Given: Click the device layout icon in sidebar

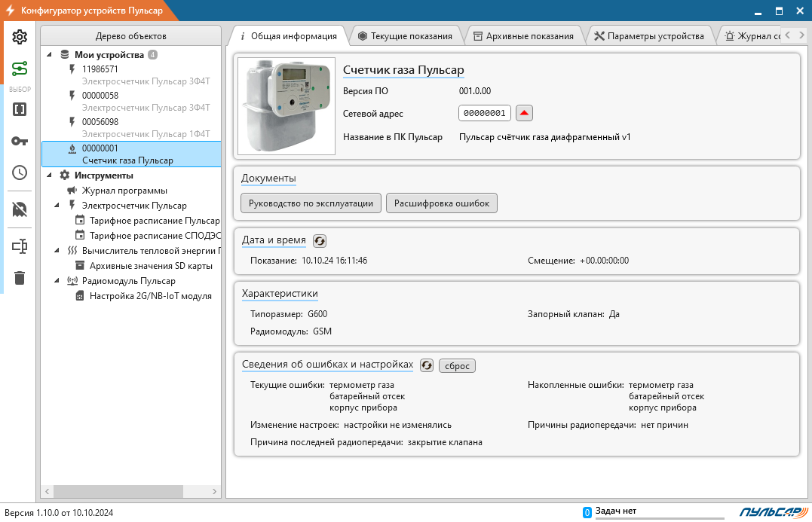Looking at the screenshot, I should click(x=20, y=246).
